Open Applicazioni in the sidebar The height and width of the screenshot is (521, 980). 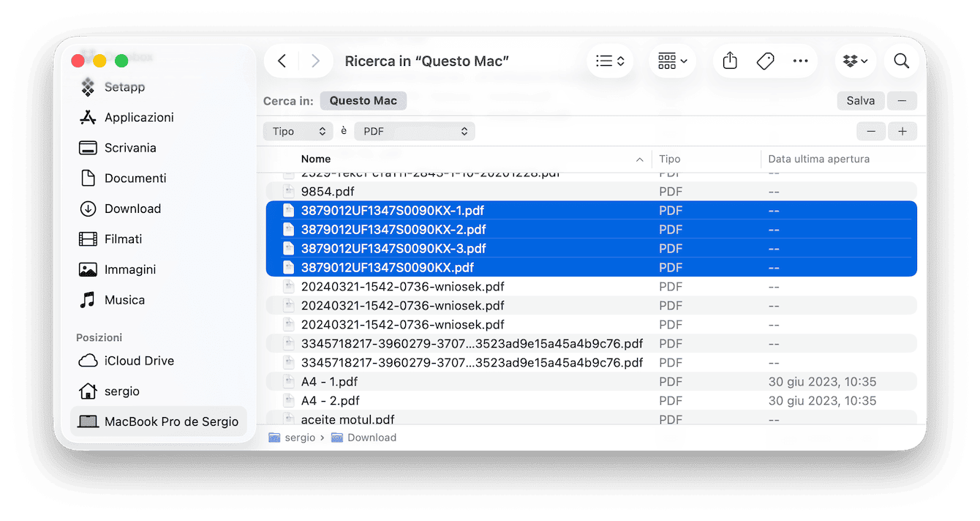[128, 117]
